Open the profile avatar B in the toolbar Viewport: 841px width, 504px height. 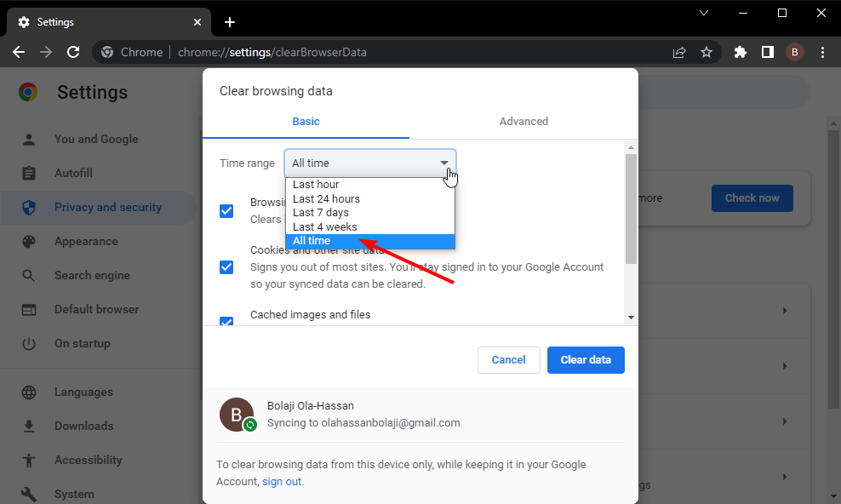[795, 52]
